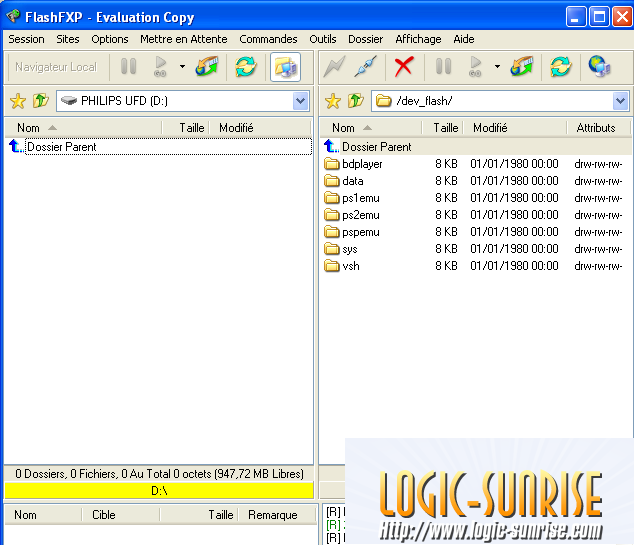Click the local pane transfer arrows globe icon

pyautogui.click(x=207, y=66)
